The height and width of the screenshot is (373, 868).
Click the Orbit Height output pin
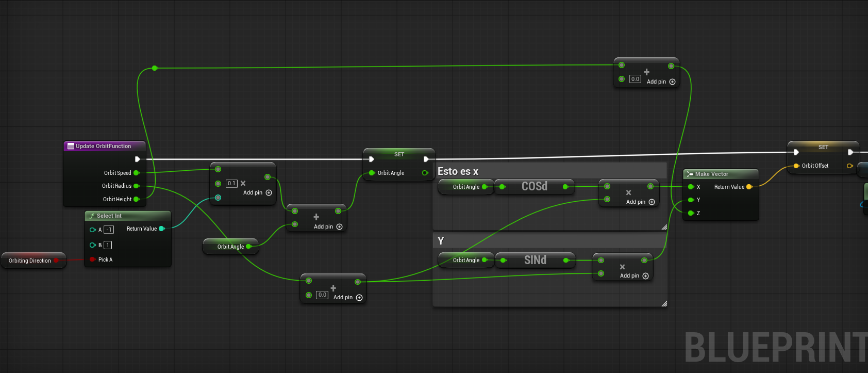point(137,199)
